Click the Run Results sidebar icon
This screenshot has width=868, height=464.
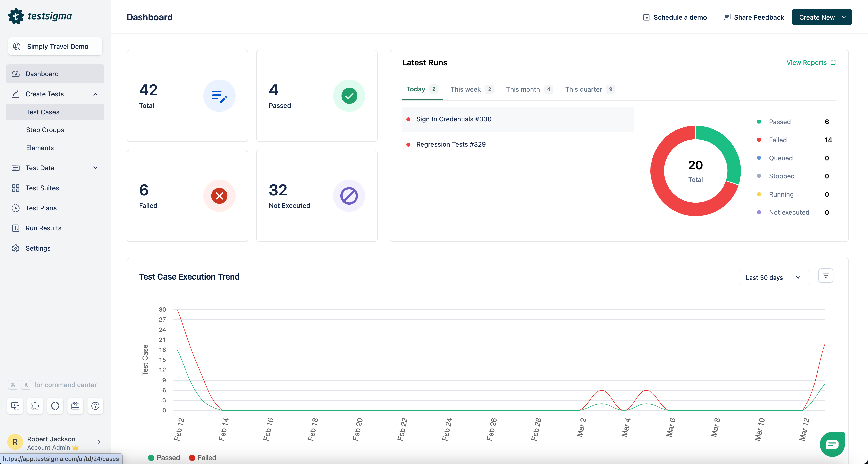[16, 228]
